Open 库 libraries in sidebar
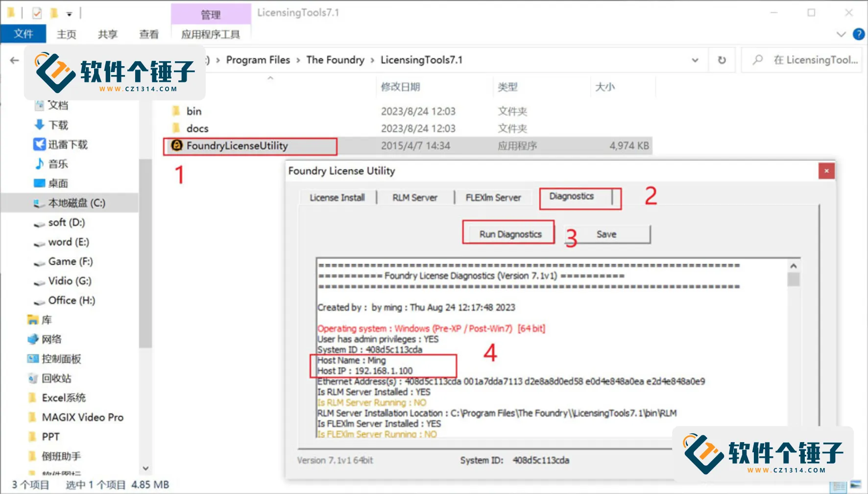Viewport: 868px width, 494px height. [46, 320]
